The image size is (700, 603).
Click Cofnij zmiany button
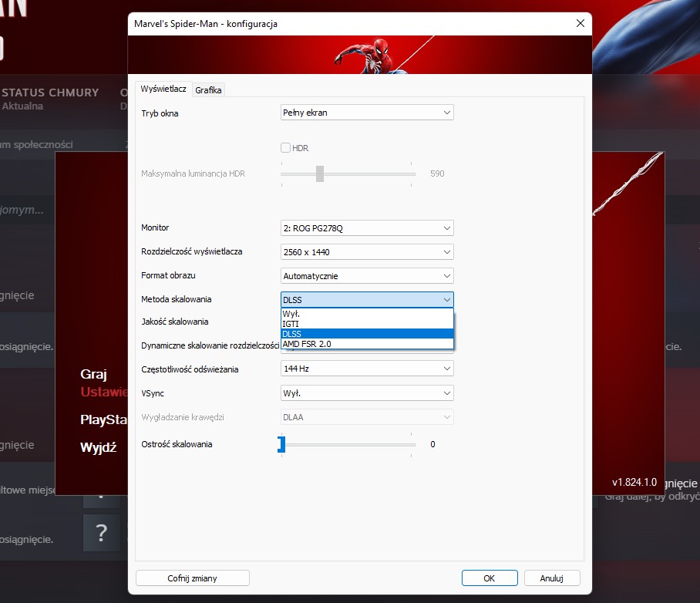[193, 578]
